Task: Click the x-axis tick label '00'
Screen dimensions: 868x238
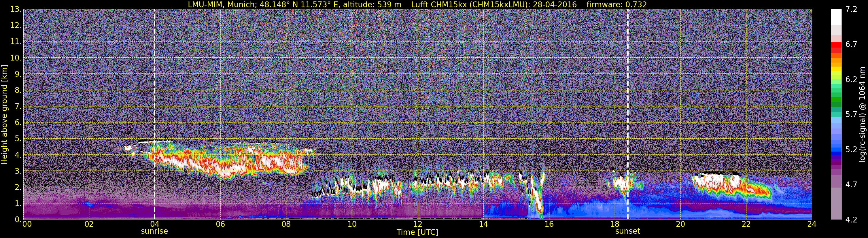Action: click(x=27, y=224)
